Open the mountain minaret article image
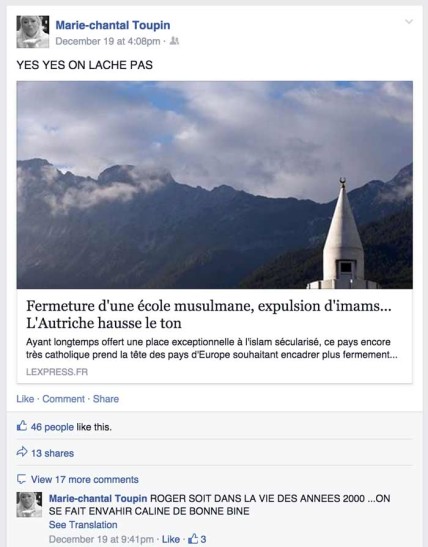This screenshot has width=428, height=547. pos(215,185)
